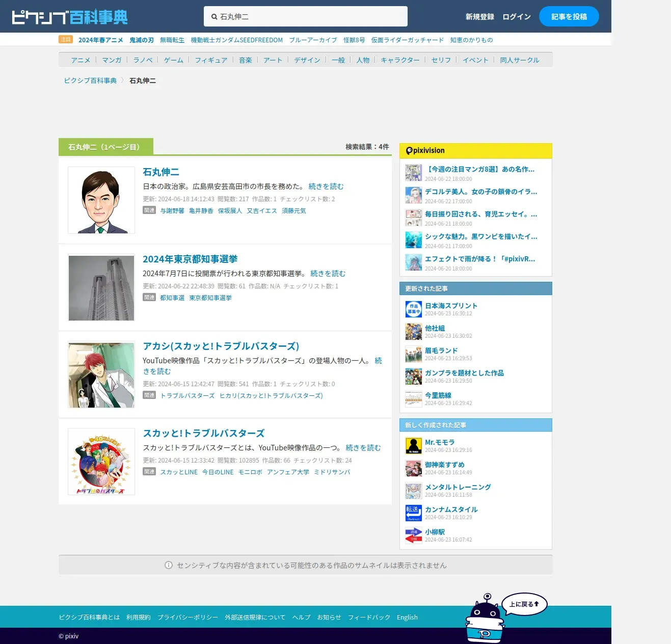Click the Pixiv Encyclopedia logo

(70, 17)
